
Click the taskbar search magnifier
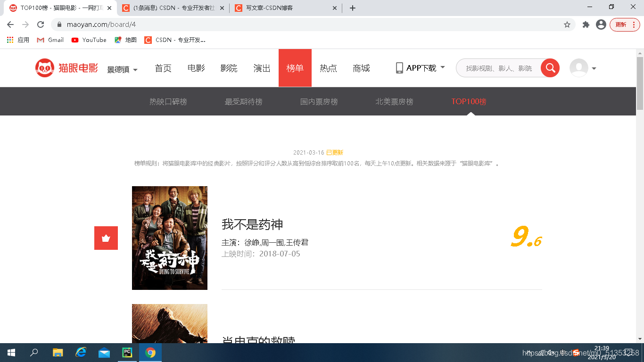point(34,353)
